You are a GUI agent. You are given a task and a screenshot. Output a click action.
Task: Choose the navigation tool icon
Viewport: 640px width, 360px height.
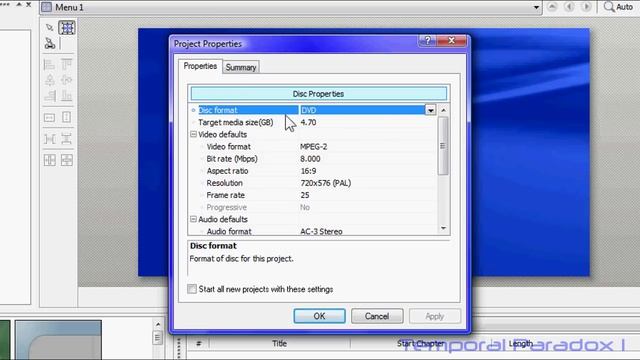[50, 43]
